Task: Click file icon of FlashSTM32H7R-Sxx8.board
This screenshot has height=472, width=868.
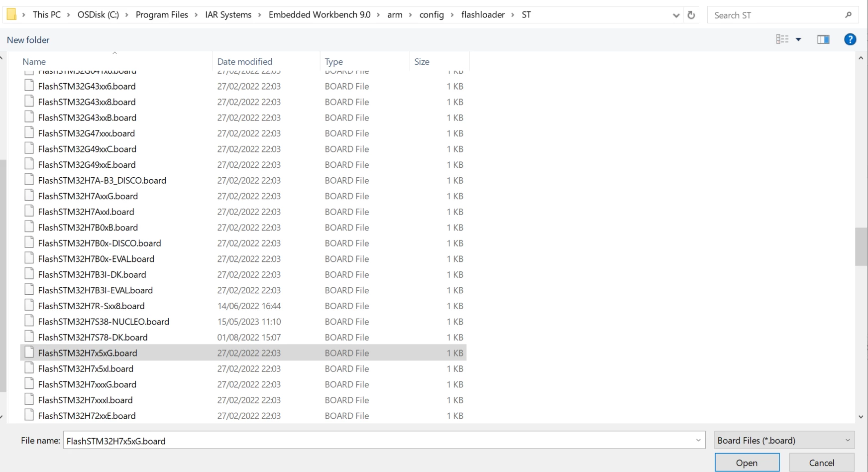Action: click(x=29, y=305)
